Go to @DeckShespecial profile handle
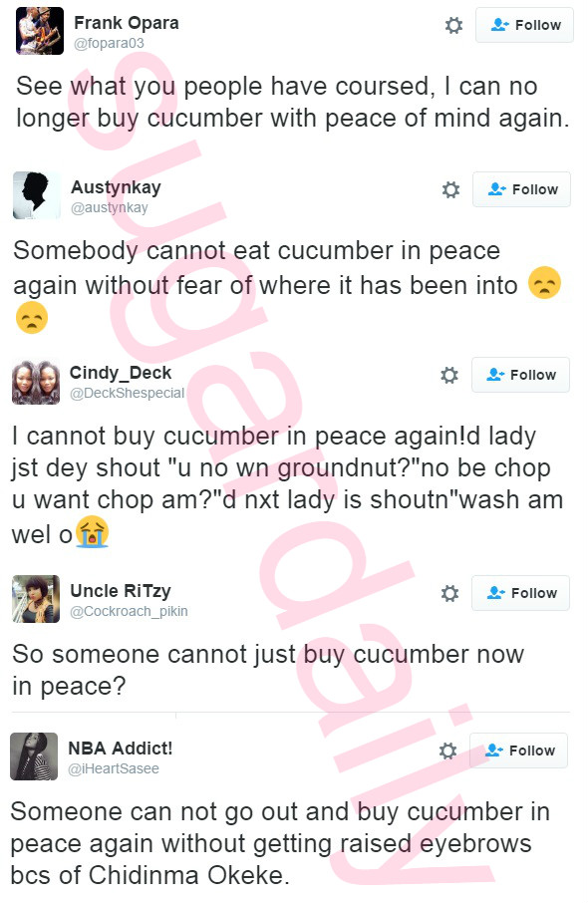Viewport: 588px width, 903px height. (x=128, y=393)
